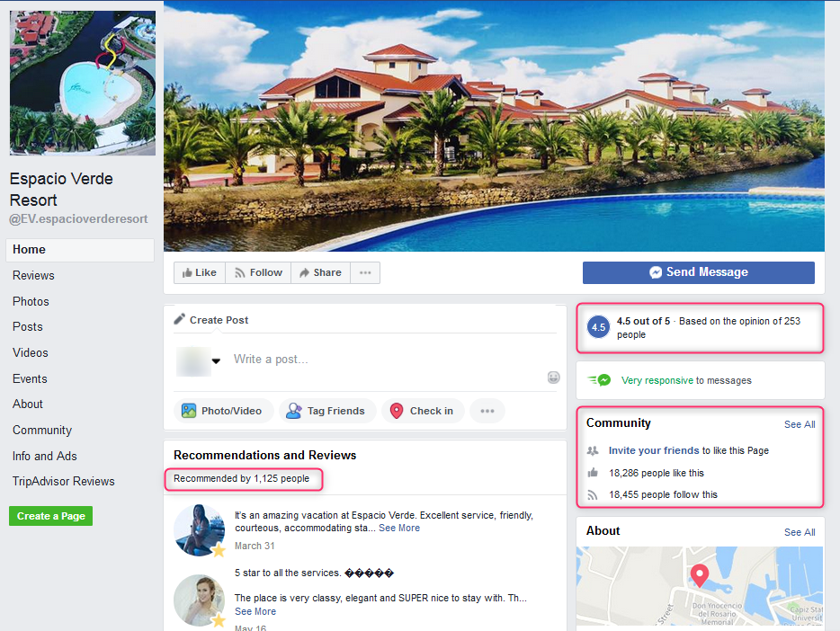Screen dimensions: 840x631
Task: Open the About section in sidebar
Action: (27, 404)
